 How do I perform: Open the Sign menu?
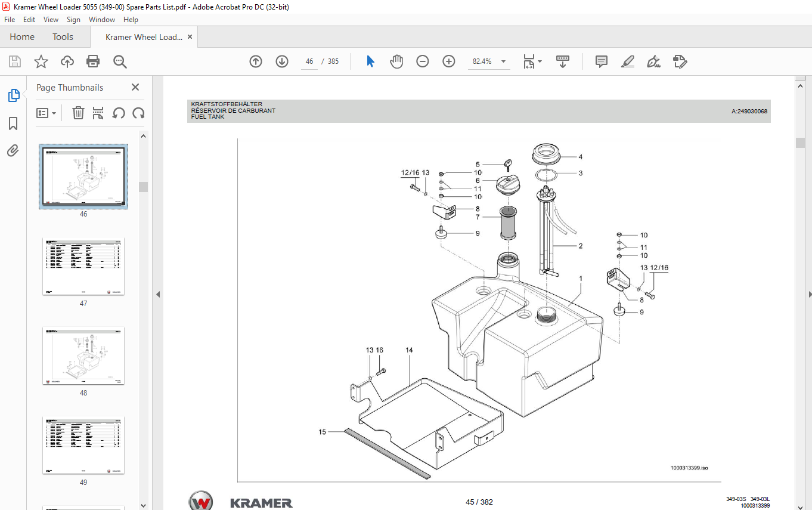tap(73, 20)
